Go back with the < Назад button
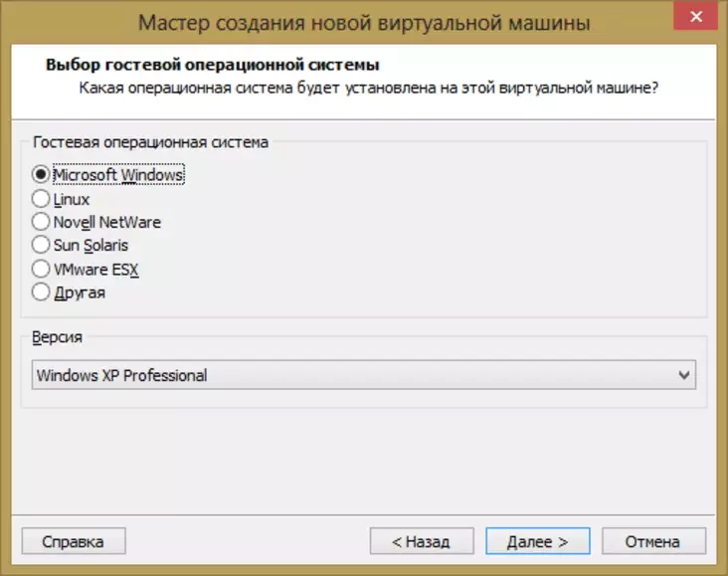 point(420,542)
